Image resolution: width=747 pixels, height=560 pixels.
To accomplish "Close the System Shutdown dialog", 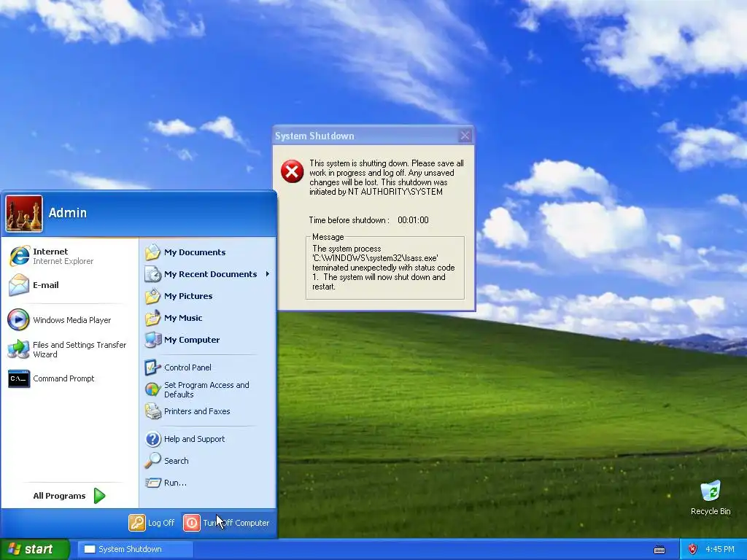I will pos(465,136).
